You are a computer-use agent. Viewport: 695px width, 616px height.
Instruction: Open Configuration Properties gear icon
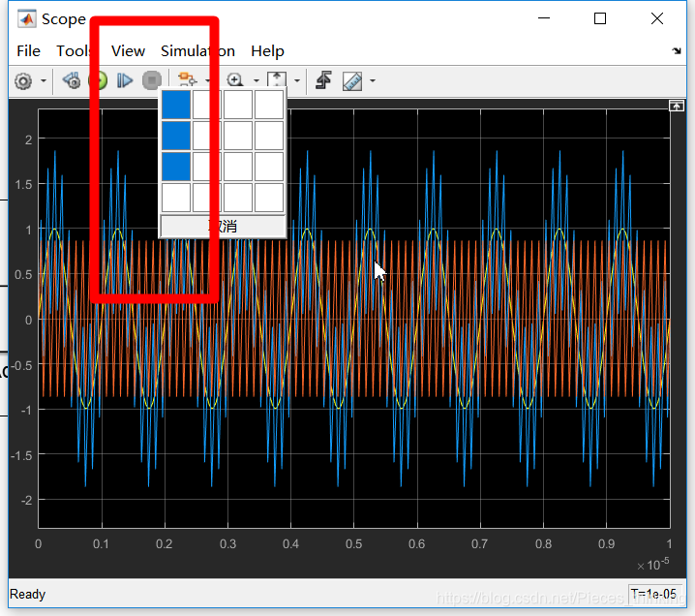(23, 80)
